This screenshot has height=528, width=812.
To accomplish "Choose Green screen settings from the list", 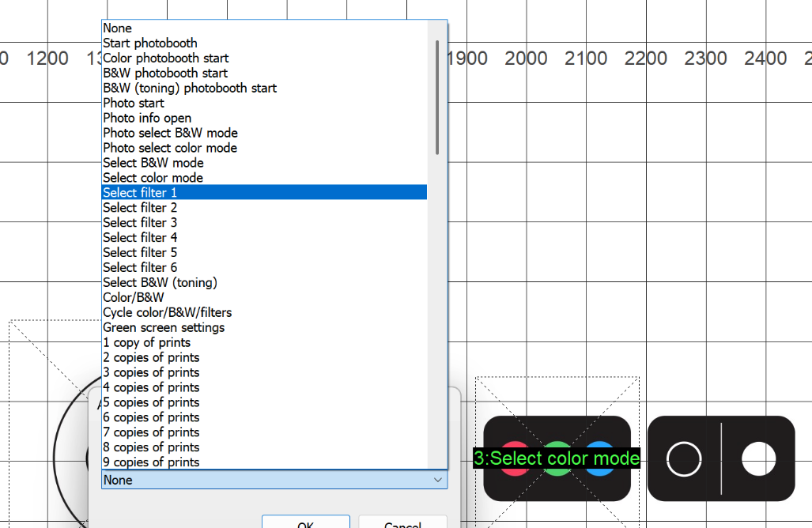I will (164, 327).
